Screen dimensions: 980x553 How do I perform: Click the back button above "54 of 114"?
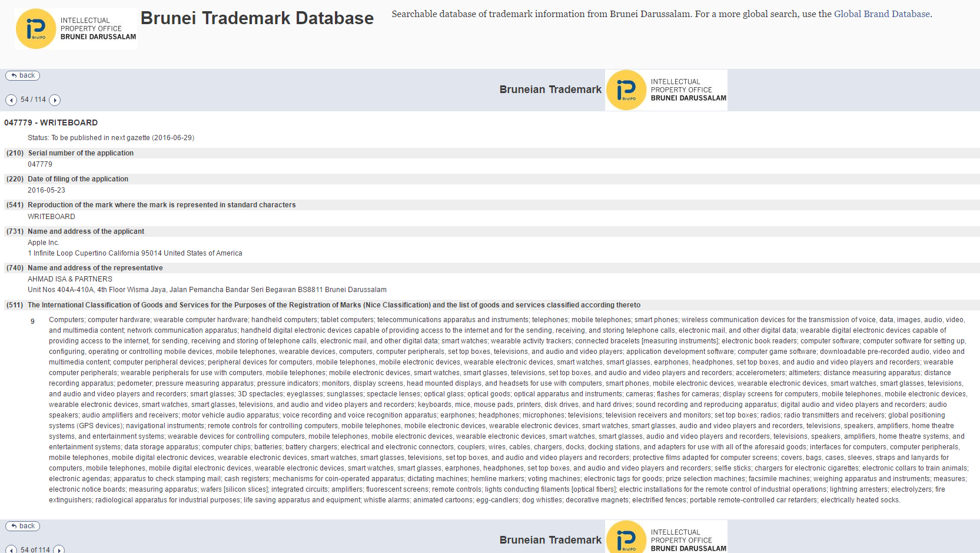click(23, 526)
